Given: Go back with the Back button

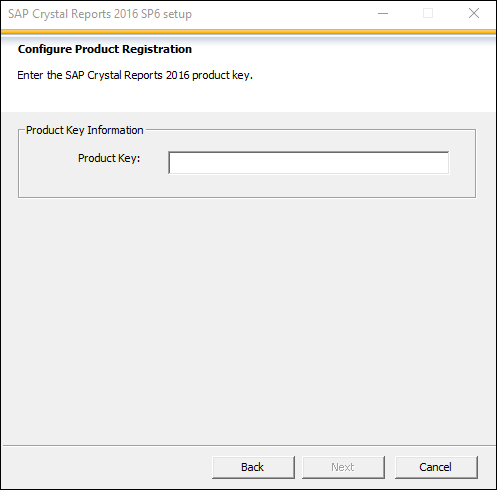Looking at the screenshot, I should click(253, 467).
